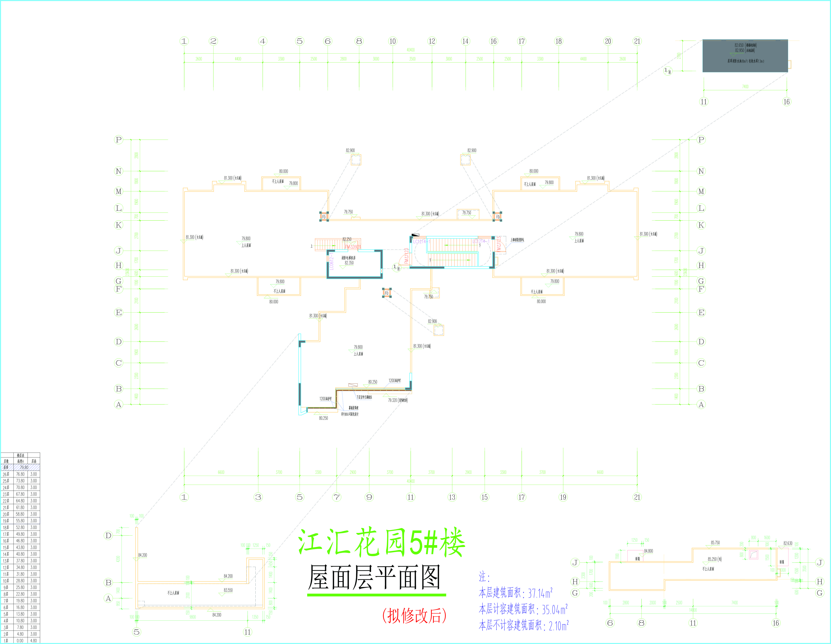Click the elevation value 82.250 above the stairs
Viewport: 831px width, 644px height.
tap(347, 239)
